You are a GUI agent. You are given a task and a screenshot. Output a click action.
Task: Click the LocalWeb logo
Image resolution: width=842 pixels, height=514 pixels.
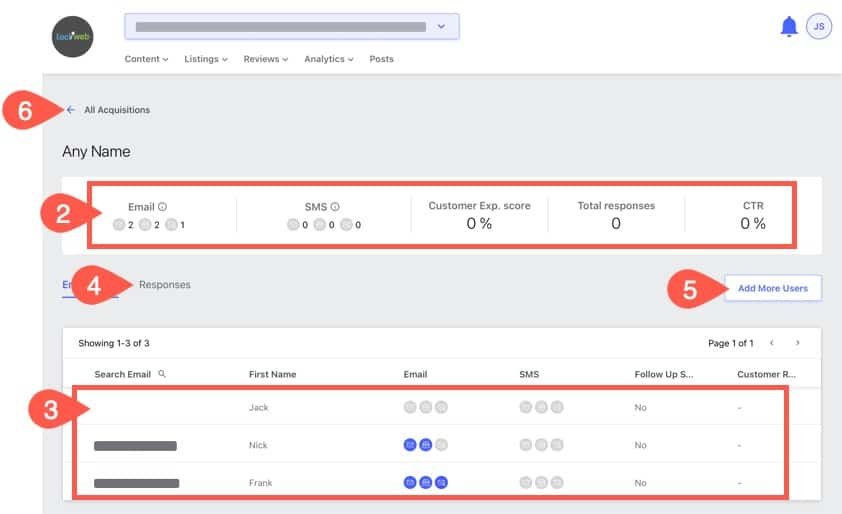point(72,37)
